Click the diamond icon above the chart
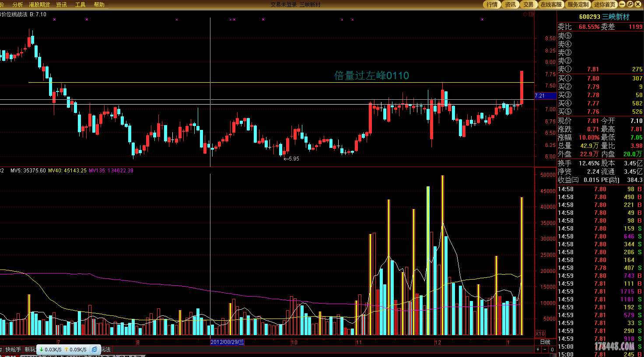This screenshot has height=357, width=644. (x=525, y=14)
